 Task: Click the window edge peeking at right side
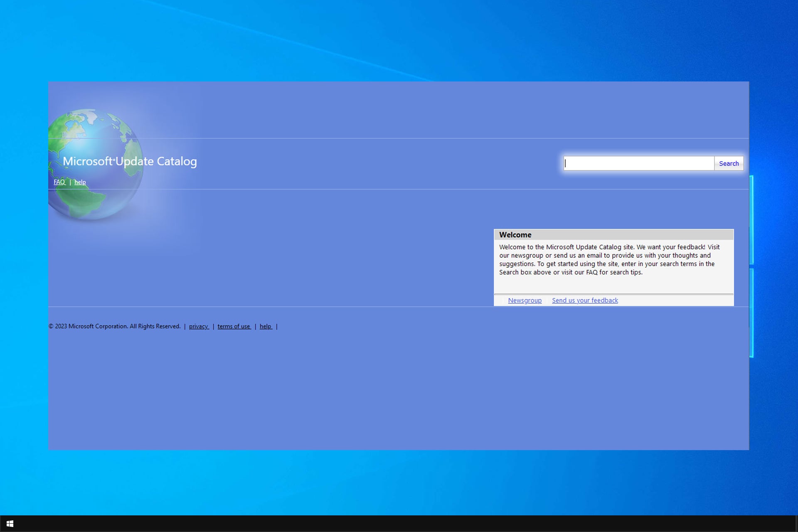click(x=751, y=220)
